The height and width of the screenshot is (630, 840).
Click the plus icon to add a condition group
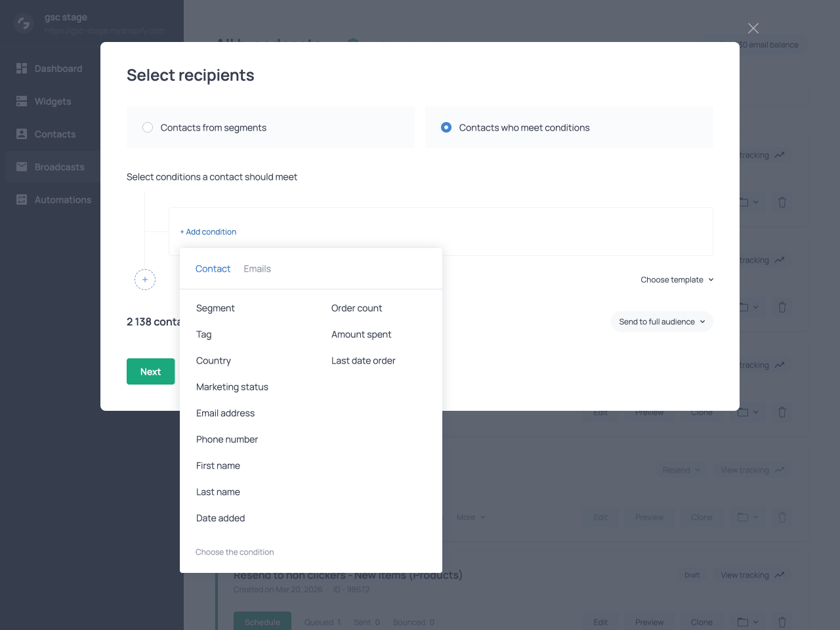point(145,280)
